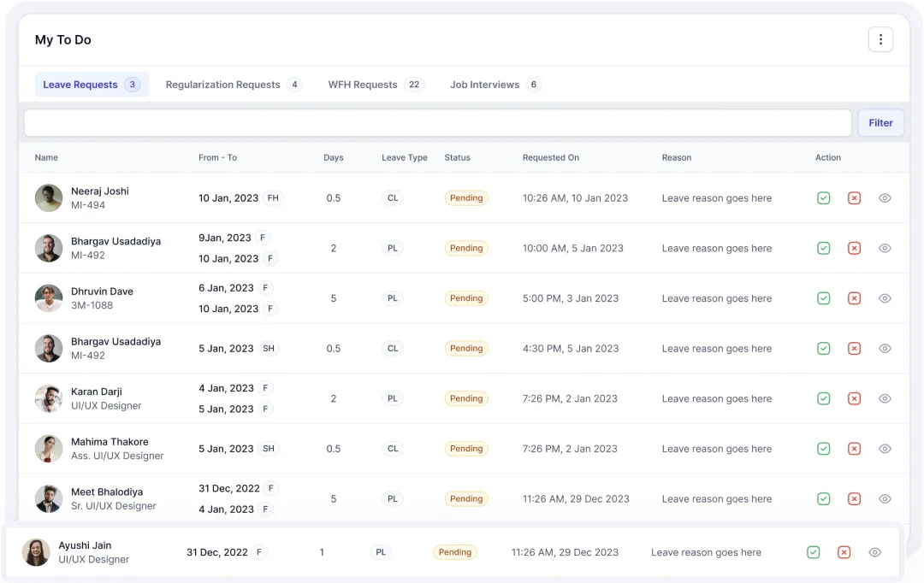Approve Neeraj Joshi's leave request
This screenshot has width=924, height=583.
coord(823,198)
